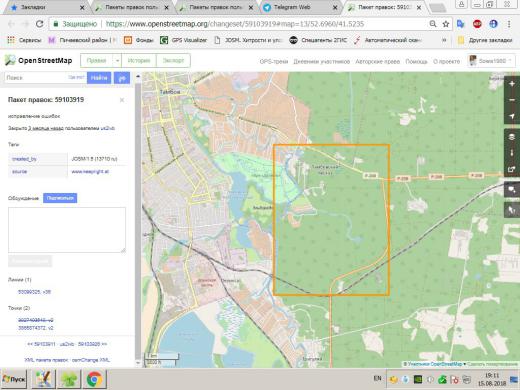Open way 53099325 link in list
Screen dimensions: 520x390
coord(34,292)
